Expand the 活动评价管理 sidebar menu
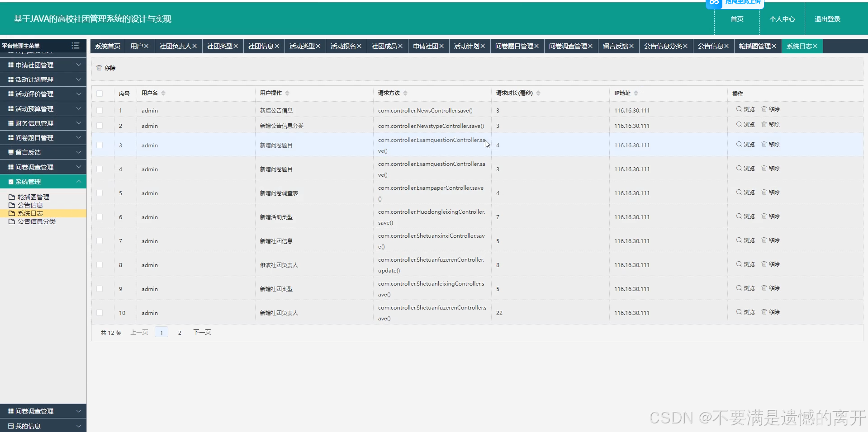The width and height of the screenshot is (868, 432). (43, 94)
